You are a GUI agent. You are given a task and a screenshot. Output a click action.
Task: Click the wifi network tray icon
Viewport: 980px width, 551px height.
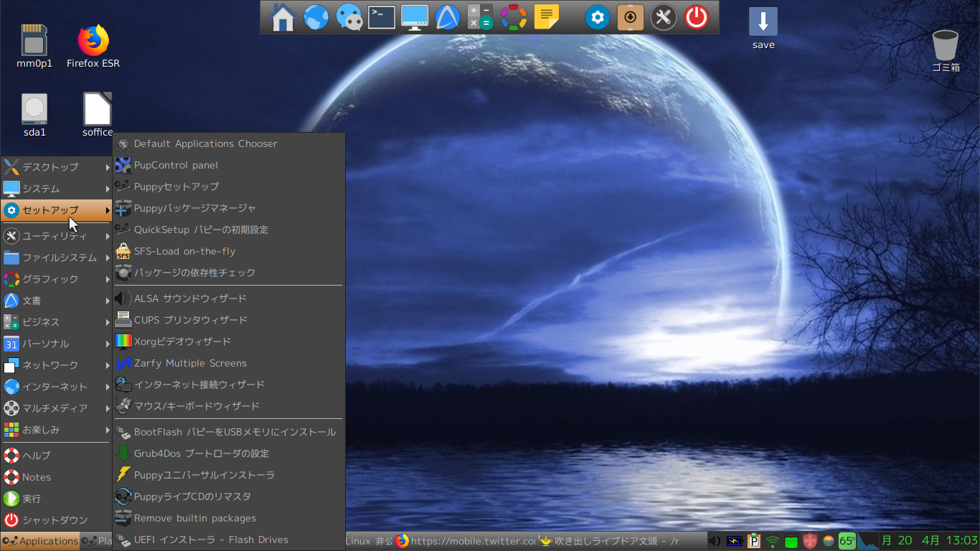[773, 542]
